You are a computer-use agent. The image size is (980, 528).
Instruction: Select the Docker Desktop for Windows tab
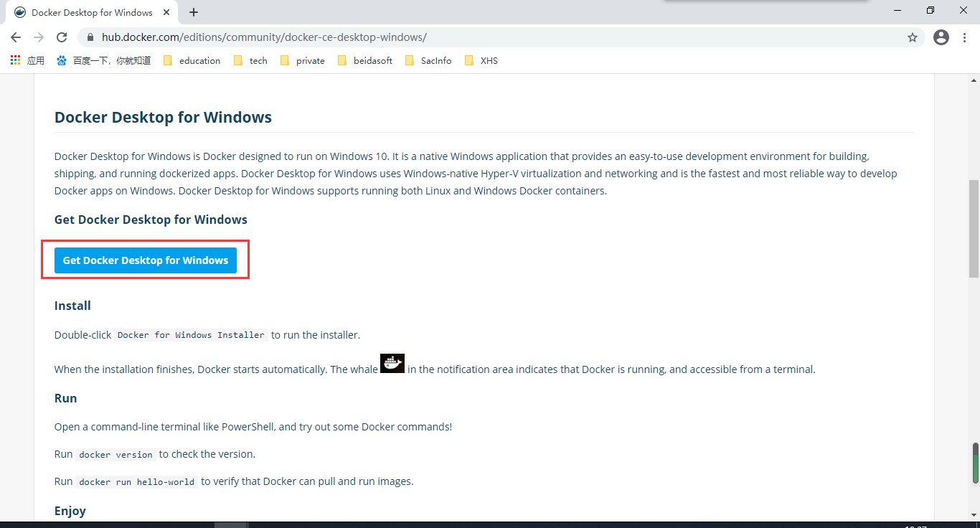click(x=90, y=12)
